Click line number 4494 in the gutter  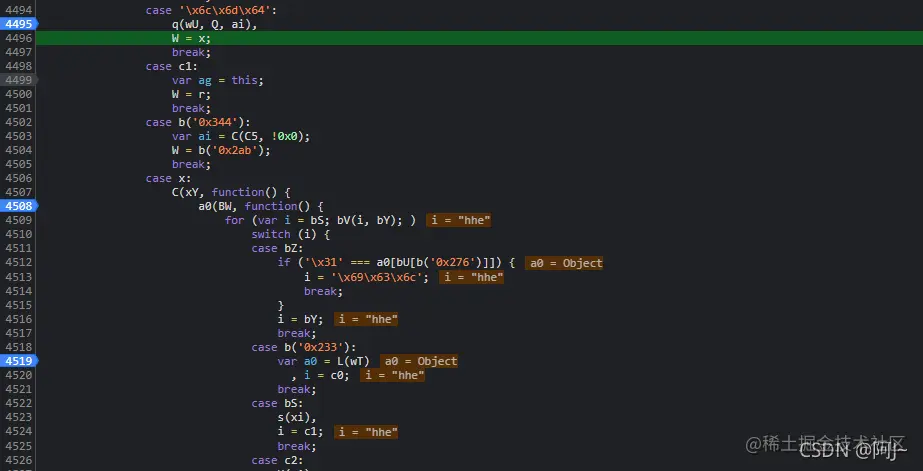(x=19, y=9)
